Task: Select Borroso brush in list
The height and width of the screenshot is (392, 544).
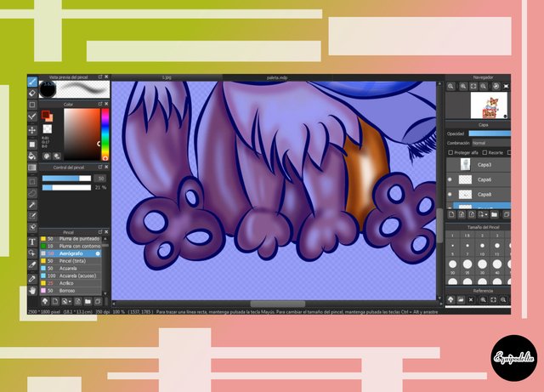Action: coord(71,291)
